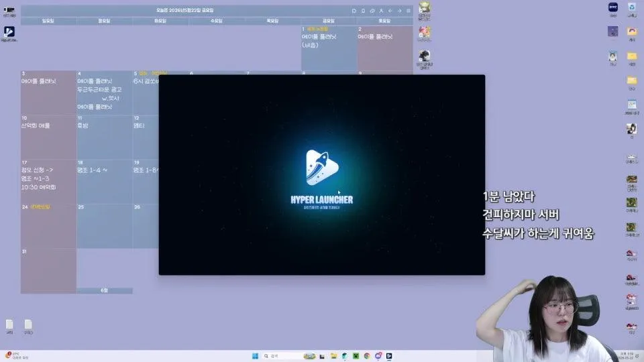The image size is (644, 362).
Task: Select May 18 명조 1-4 entry
Action: tap(93, 170)
